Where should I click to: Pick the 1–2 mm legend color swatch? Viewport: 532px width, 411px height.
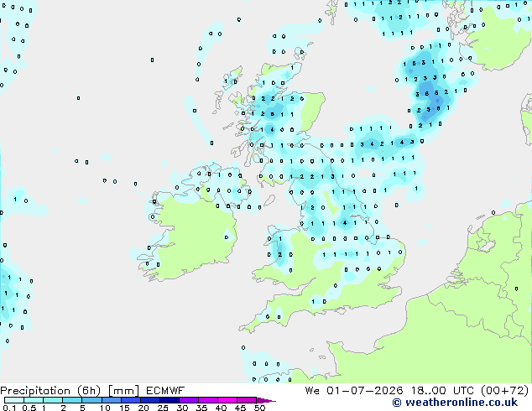[x=53, y=400]
